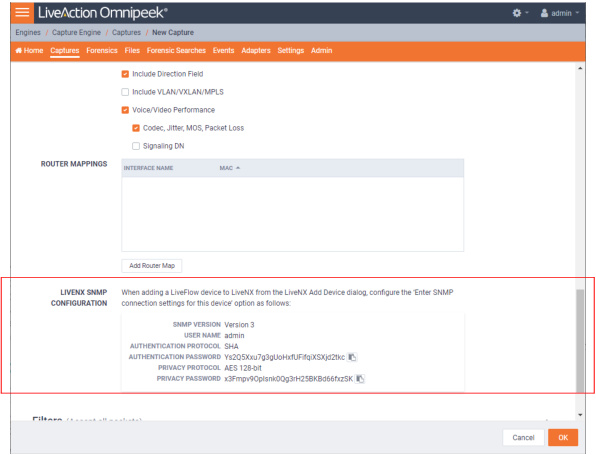This screenshot has height=455, width=596.
Task: Open the settings gear menu
Action: 517,13
